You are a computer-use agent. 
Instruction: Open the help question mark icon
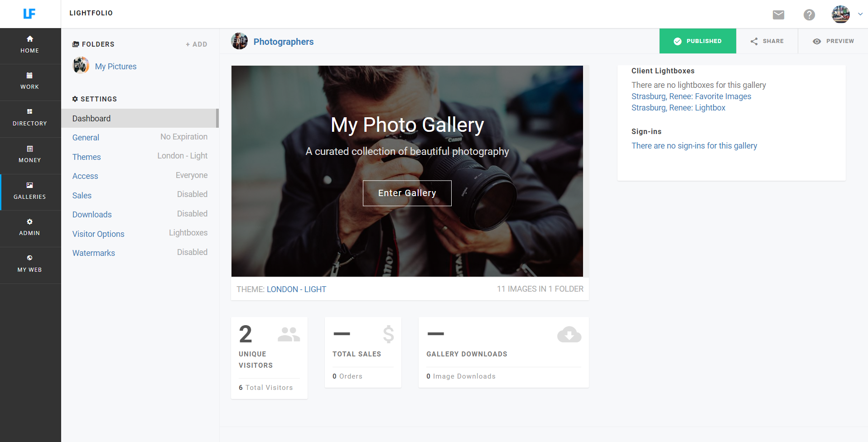(x=809, y=15)
